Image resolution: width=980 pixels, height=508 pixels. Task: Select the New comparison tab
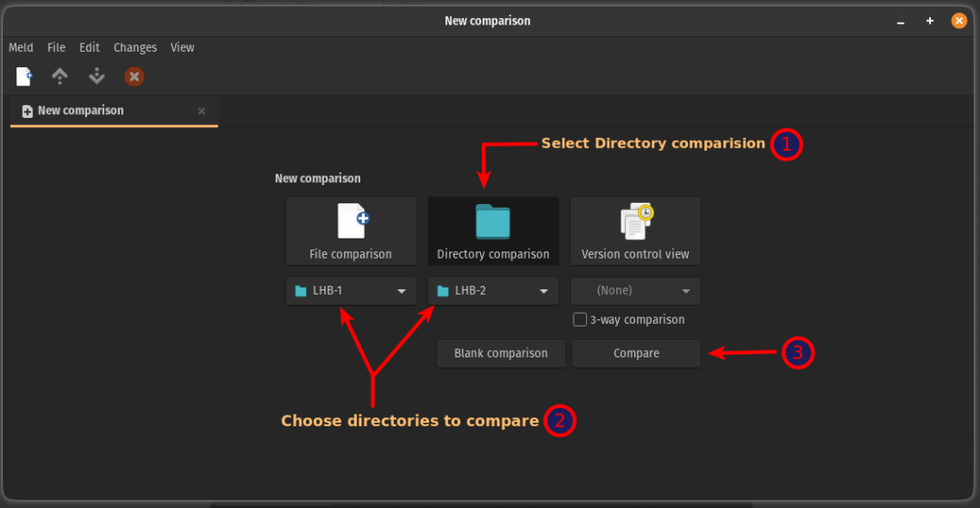[113, 111]
